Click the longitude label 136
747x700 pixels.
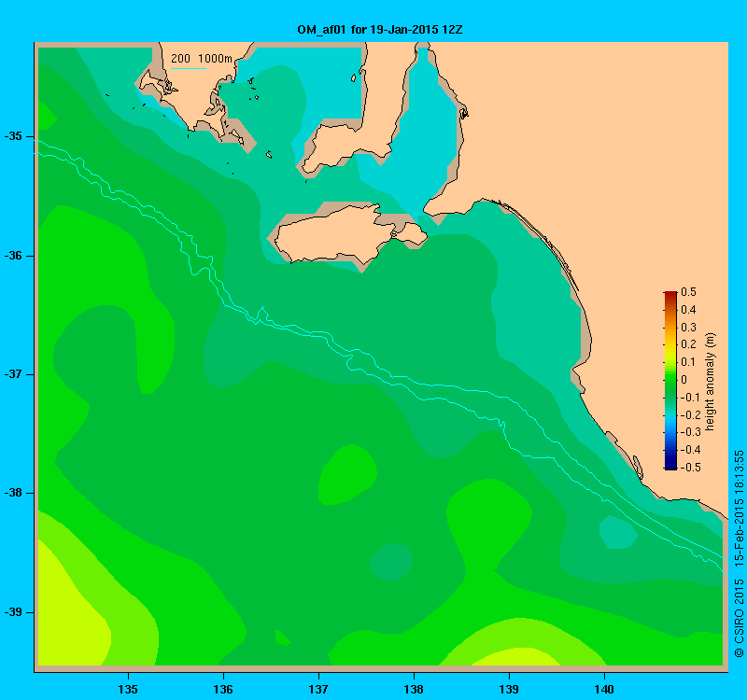[223, 689]
